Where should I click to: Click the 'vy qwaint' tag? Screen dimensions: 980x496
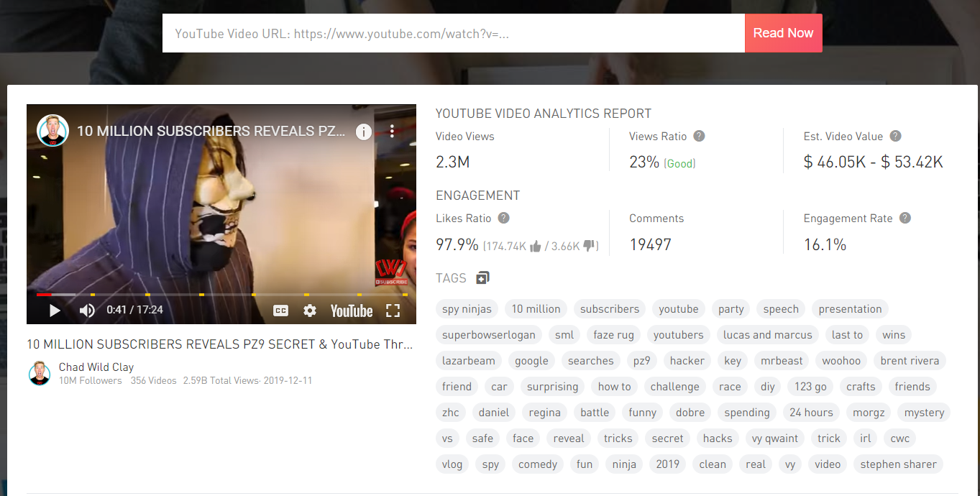tap(775, 438)
